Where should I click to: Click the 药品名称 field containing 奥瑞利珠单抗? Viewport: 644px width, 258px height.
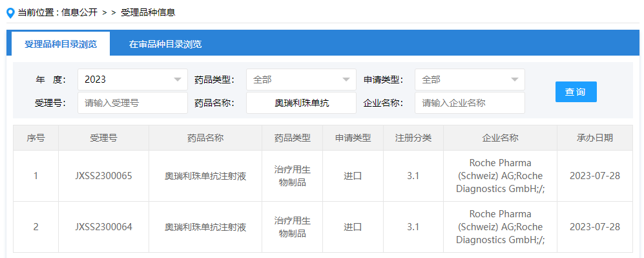(301, 103)
